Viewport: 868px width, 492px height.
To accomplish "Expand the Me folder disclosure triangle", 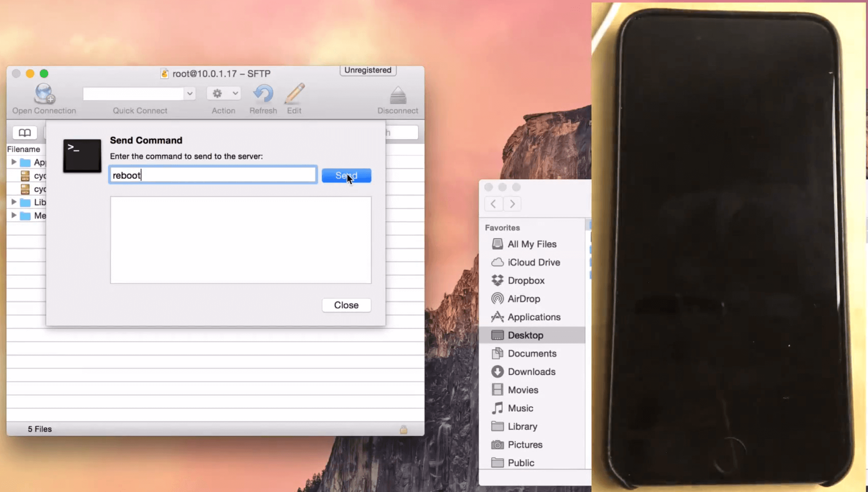I will click(x=14, y=215).
